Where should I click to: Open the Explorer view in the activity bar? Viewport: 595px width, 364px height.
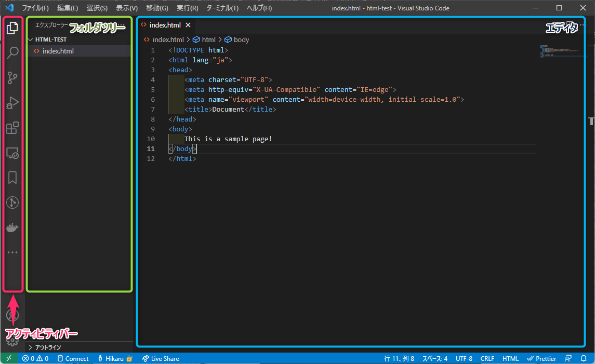(12, 29)
